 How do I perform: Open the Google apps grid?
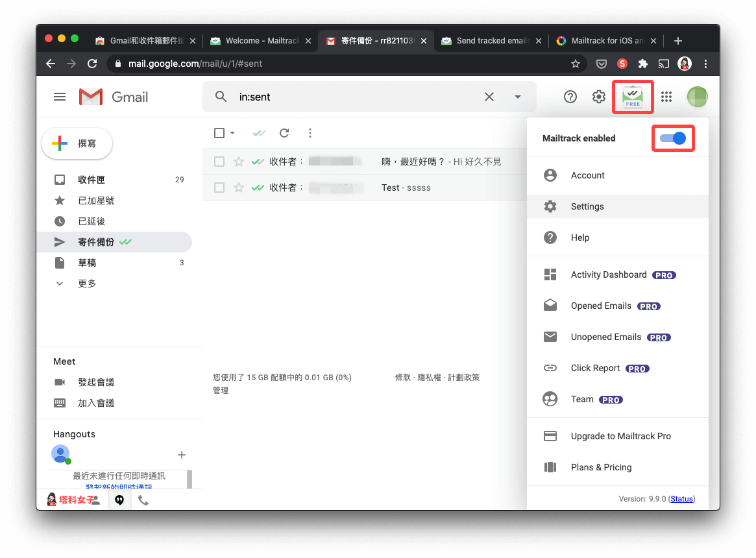666,96
